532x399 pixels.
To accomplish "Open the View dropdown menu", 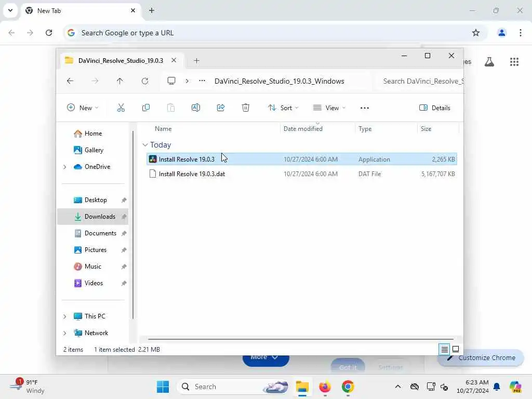I will click(329, 108).
